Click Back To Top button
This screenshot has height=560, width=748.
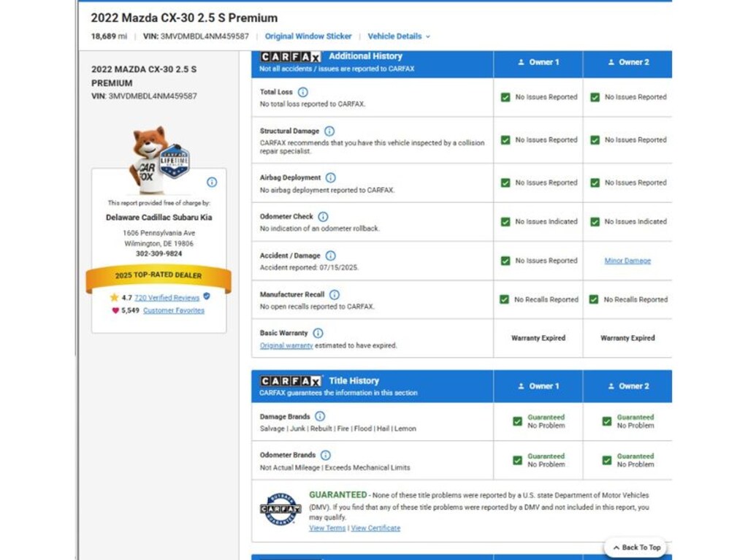636,548
